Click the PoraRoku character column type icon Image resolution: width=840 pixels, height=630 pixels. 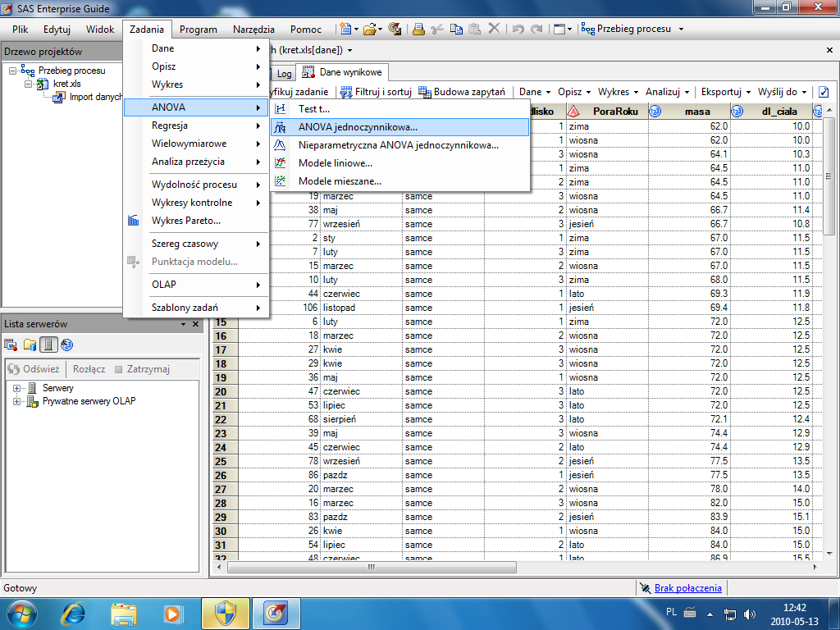point(573,112)
